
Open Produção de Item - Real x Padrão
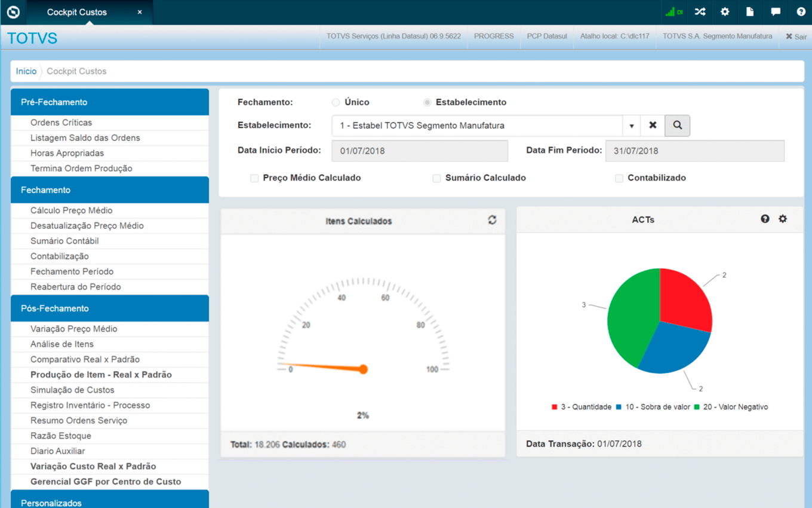(x=110, y=375)
